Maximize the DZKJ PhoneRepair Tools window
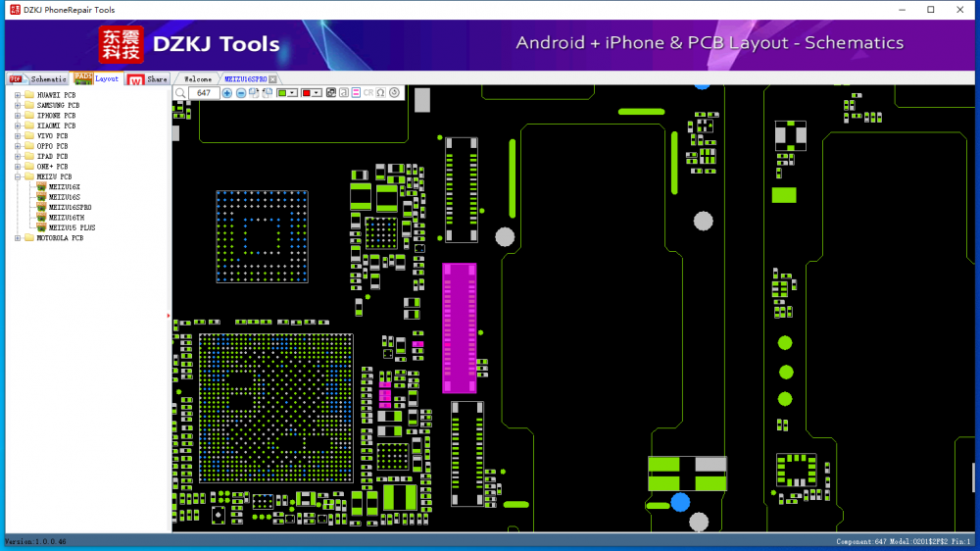 coord(931,10)
